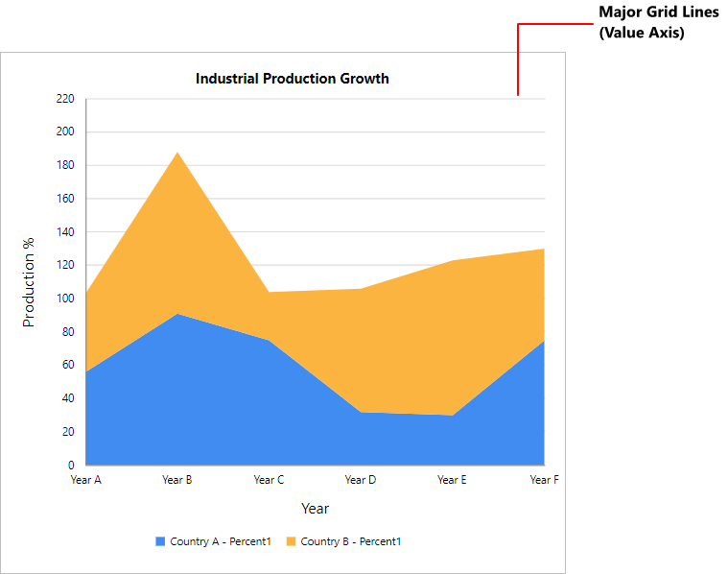Click the "Year C" axis label
This screenshot has height=574, width=728.
point(269,480)
